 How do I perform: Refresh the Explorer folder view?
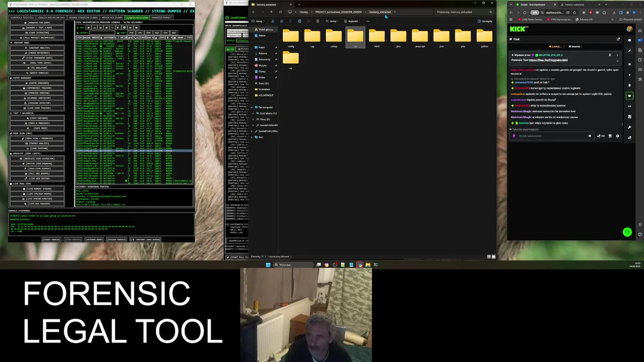[280, 12]
